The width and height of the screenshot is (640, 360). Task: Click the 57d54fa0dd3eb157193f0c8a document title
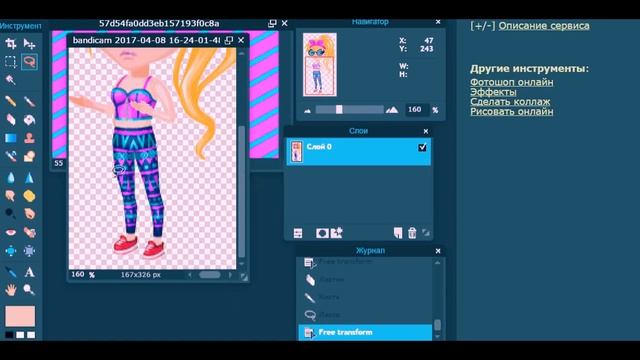click(x=159, y=24)
